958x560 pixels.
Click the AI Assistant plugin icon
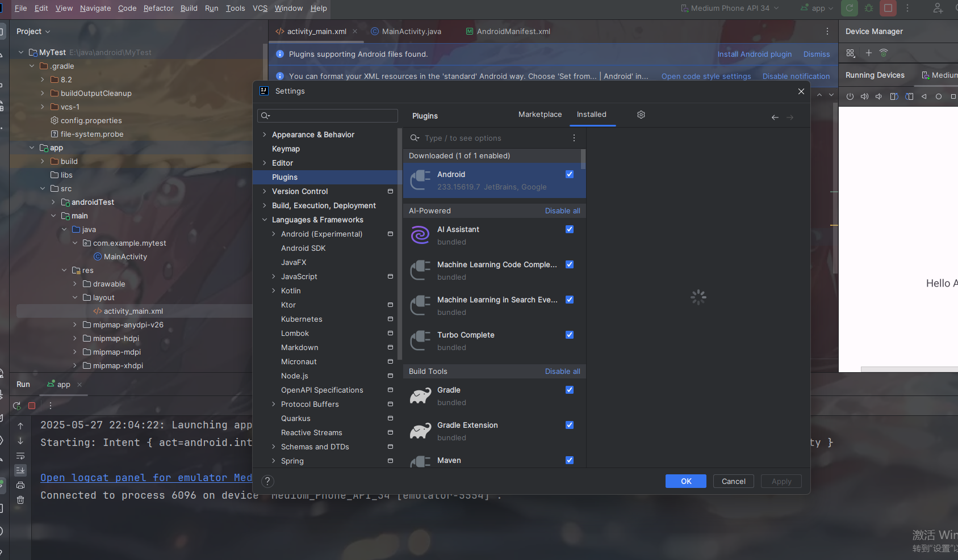(420, 235)
